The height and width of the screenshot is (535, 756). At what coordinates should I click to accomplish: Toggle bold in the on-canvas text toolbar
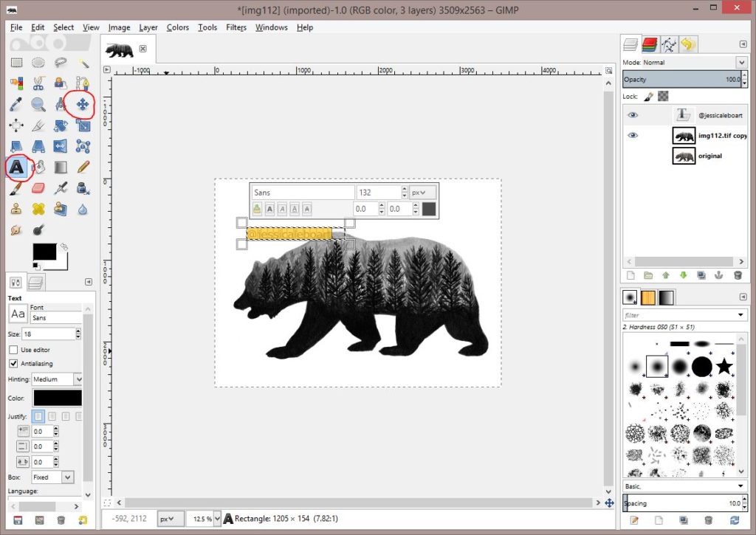[x=269, y=209]
